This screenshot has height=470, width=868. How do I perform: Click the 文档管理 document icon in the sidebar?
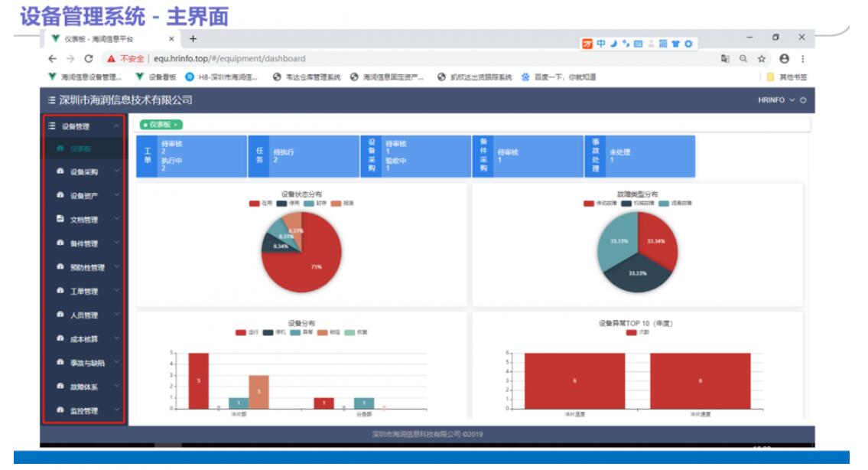60,220
